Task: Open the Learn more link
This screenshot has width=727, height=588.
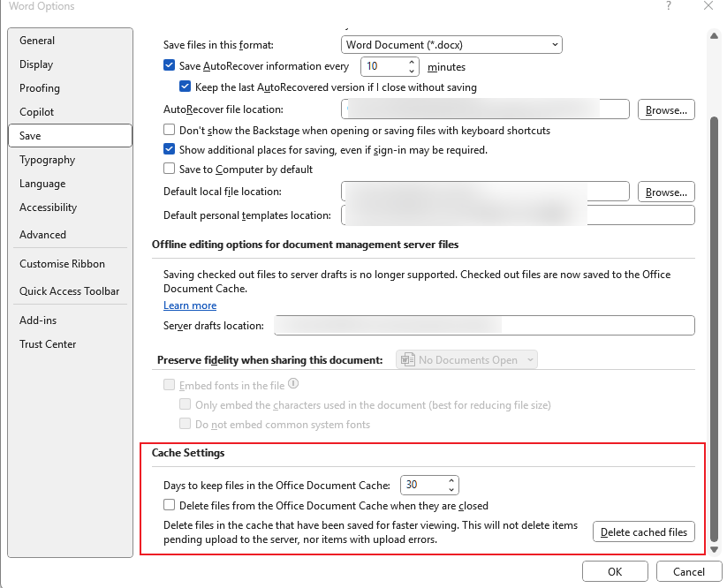Action: click(189, 305)
